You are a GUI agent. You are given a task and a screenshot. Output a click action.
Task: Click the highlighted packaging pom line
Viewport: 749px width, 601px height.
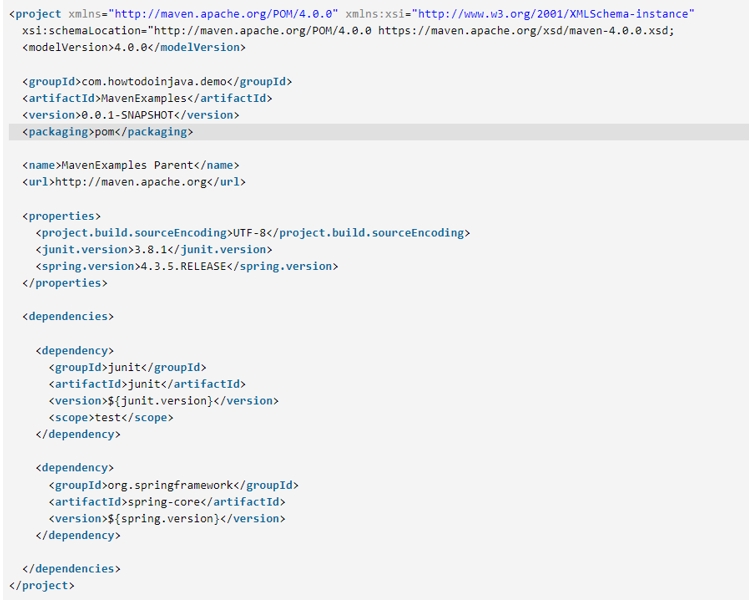tap(379, 132)
